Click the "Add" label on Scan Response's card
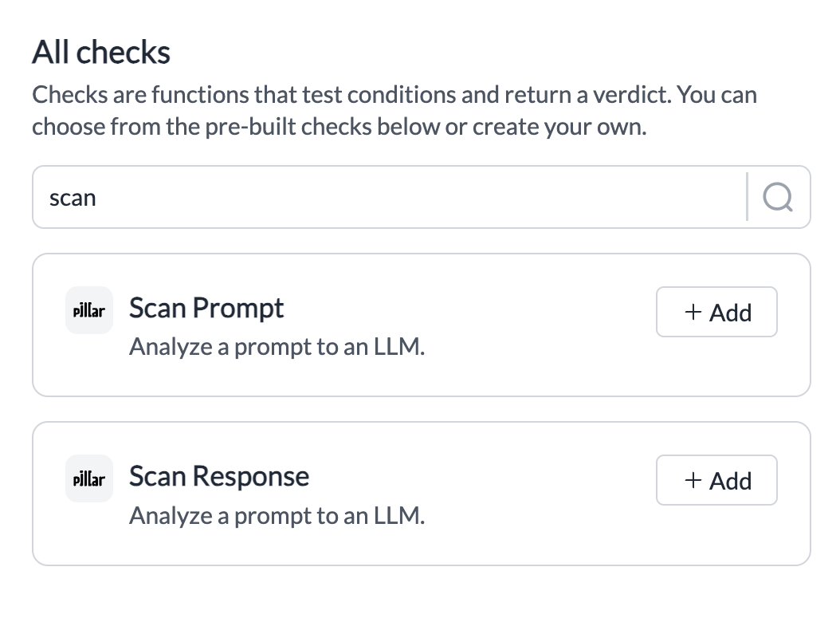 [730, 481]
